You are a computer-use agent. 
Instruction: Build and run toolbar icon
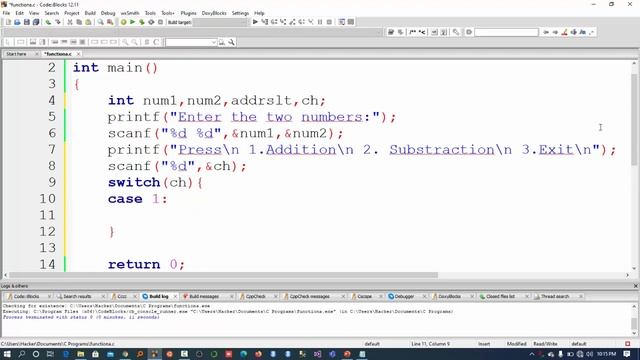click(x=142, y=22)
